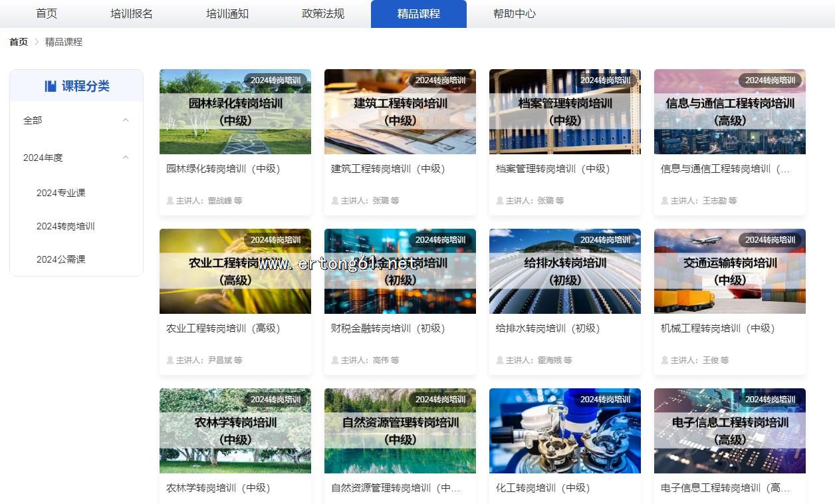Image resolution: width=835 pixels, height=504 pixels.
Task: Collapse the 全部 category chevron
Action: (x=126, y=120)
